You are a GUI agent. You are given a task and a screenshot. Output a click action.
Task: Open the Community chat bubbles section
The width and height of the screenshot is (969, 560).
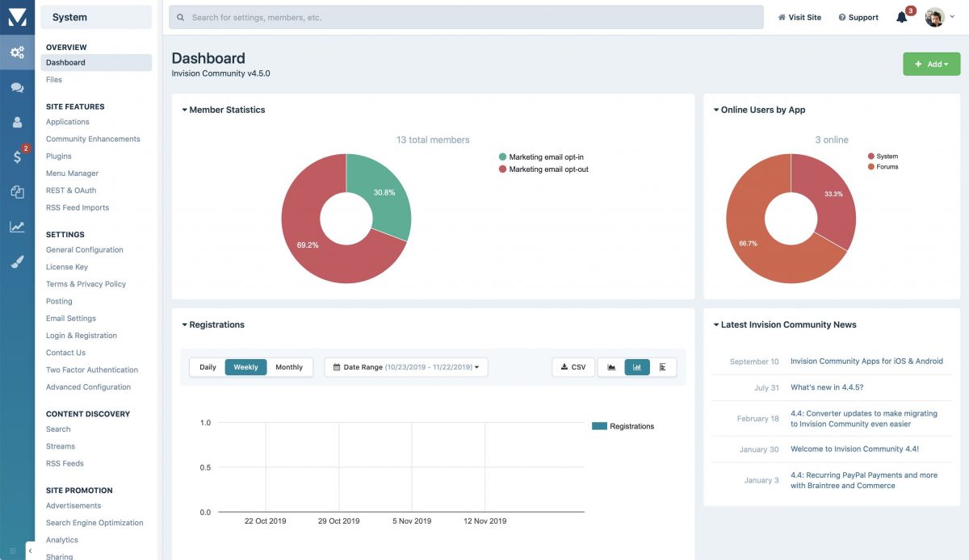[x=17, y=88]
